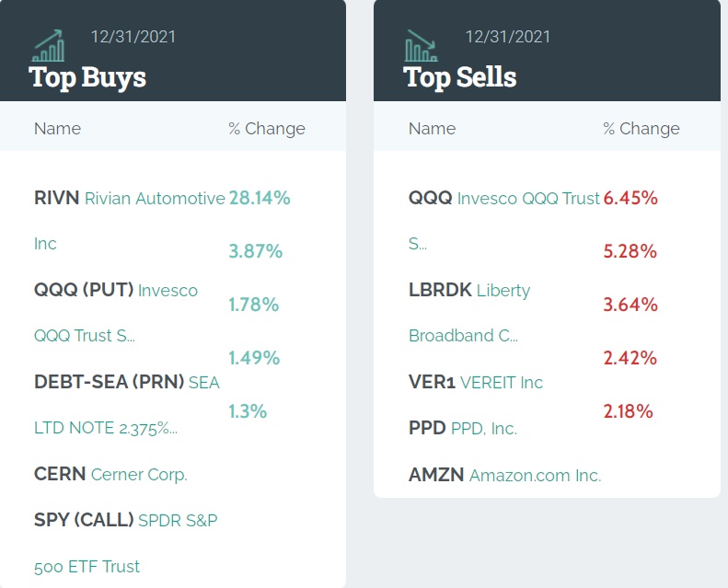Click the PPD PPD, Inc. link
The width and height of the screenshot is (728, 588).
point(463,429)
